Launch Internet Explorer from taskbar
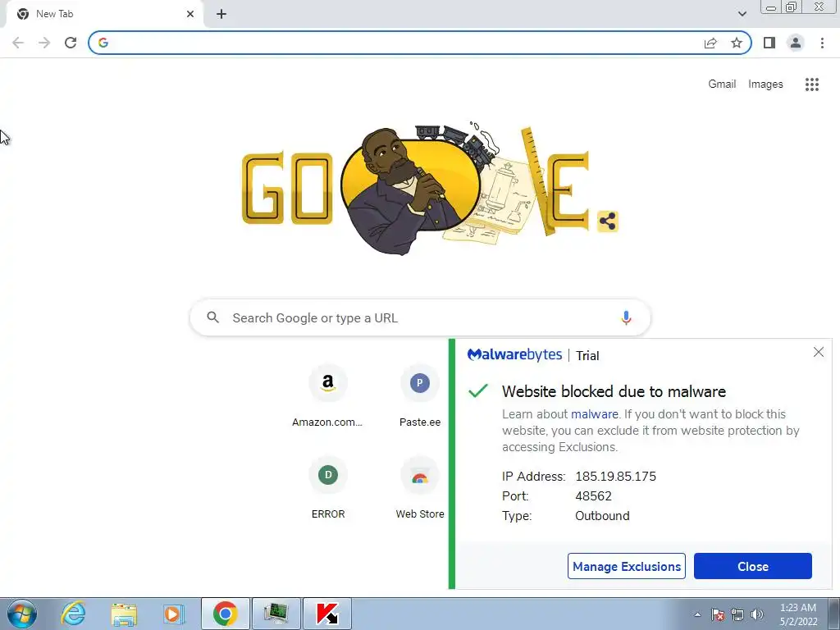 tap(73, 614)
